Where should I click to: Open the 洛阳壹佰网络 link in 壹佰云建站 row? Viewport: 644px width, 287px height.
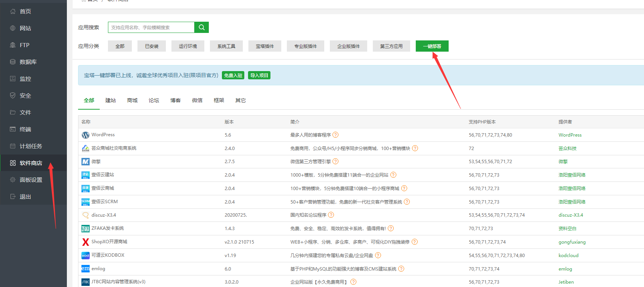pos(572,175)
